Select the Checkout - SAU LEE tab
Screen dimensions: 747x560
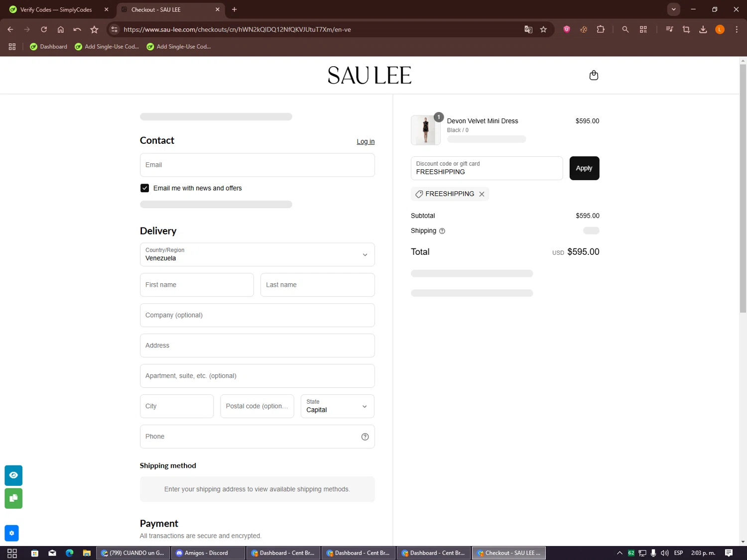170,9
